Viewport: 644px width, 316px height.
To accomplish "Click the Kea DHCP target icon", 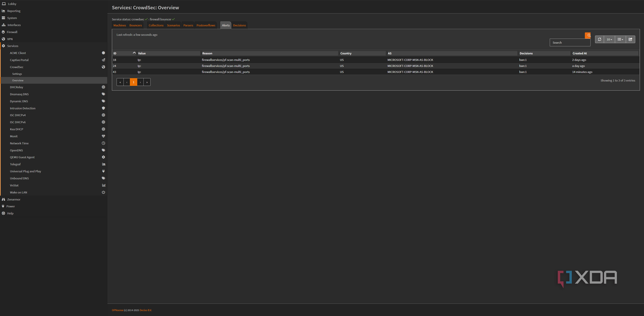I will (x=103, y=129).
